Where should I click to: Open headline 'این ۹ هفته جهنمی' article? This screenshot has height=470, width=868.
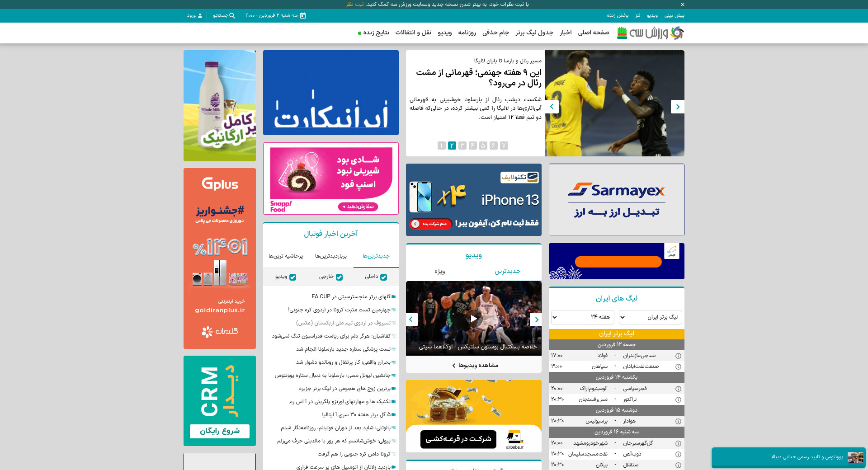(478, 78)
